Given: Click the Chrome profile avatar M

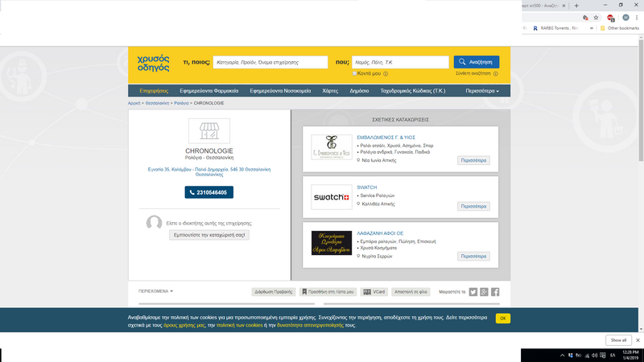Looking at the screenshot, I should coord(625,18).
